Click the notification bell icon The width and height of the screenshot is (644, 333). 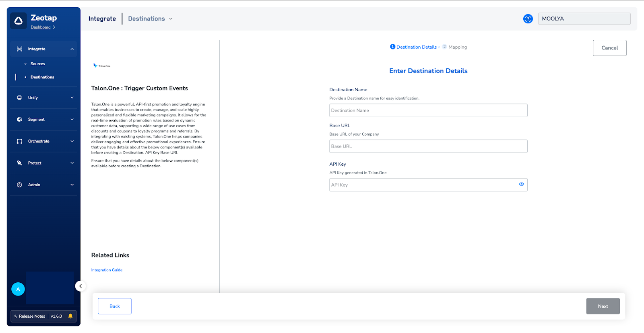click(x=70, y=316)
